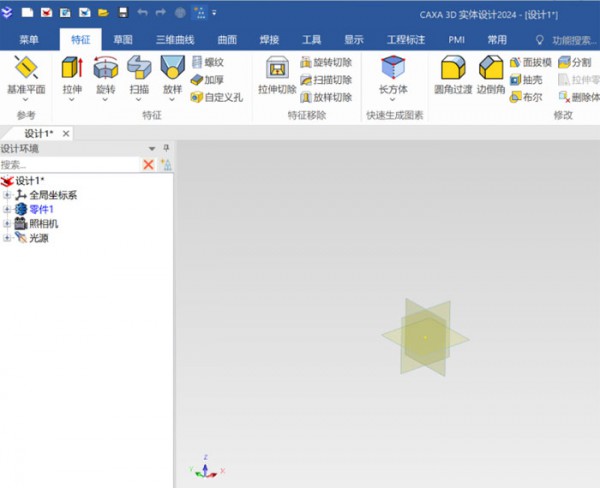Select the 旋转 revolve tool
The width and height of the screenshot is (600, 488).
point(106,75)
